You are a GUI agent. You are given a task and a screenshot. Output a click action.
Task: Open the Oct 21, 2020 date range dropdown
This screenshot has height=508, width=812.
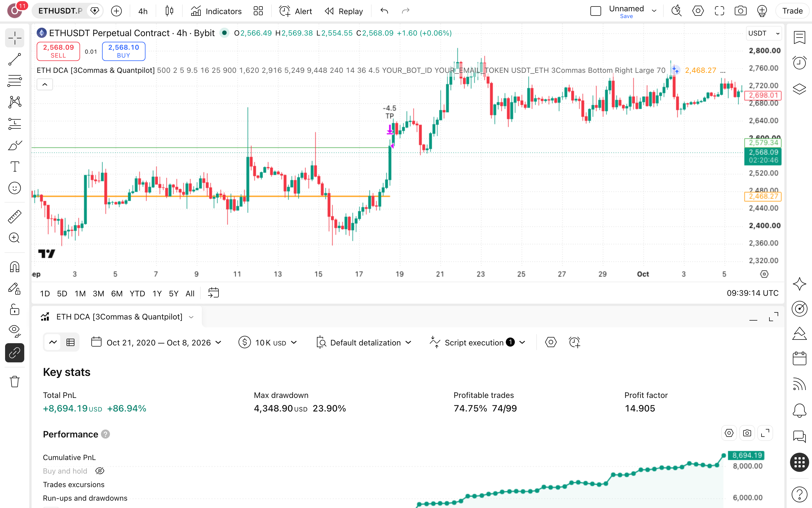point(156,342)
